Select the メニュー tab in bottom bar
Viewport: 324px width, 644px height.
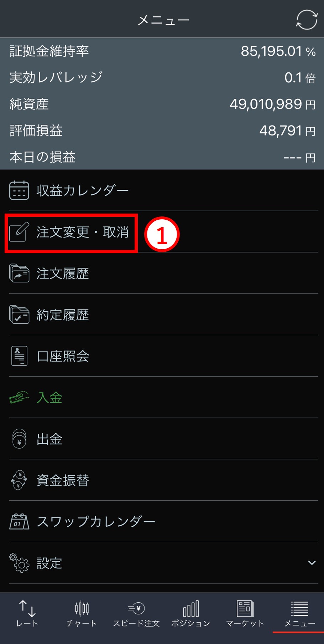(x=299, y=613)
